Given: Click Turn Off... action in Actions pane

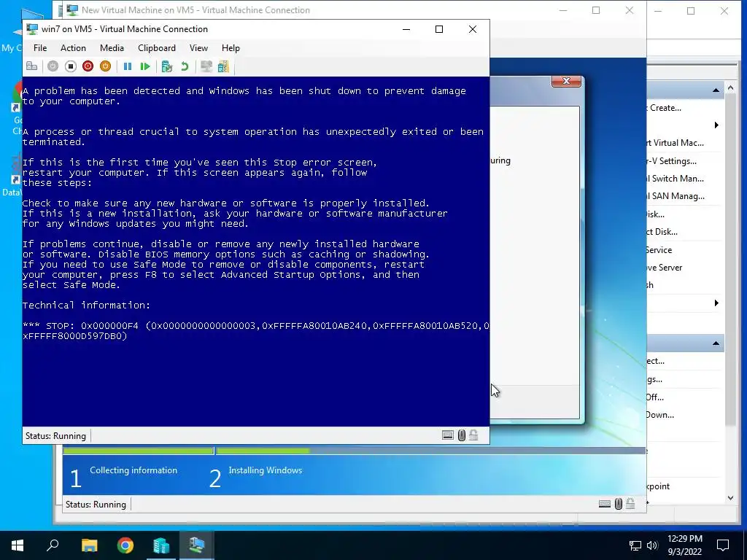Looking at the screenshot, I should (656, 397).
